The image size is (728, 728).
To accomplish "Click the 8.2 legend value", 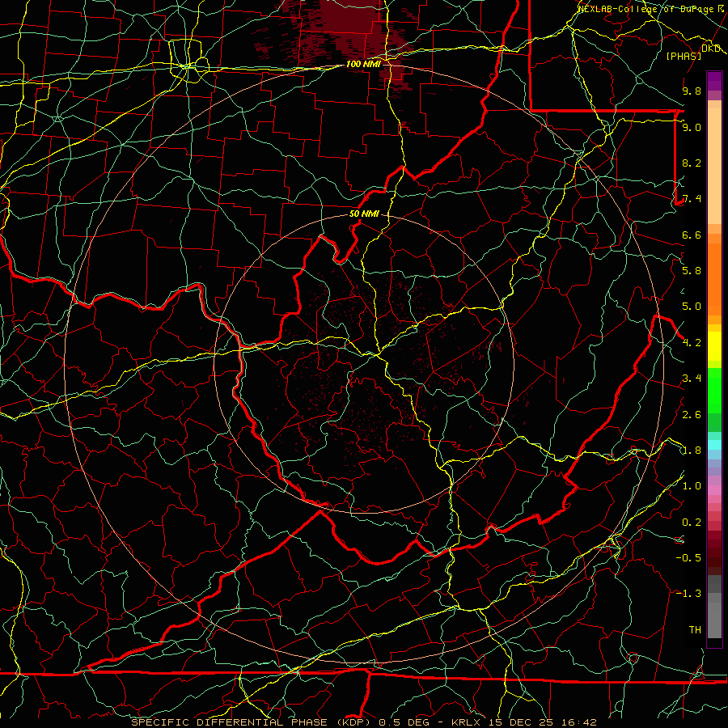I will pyautogui.click(x=692, y=163).
